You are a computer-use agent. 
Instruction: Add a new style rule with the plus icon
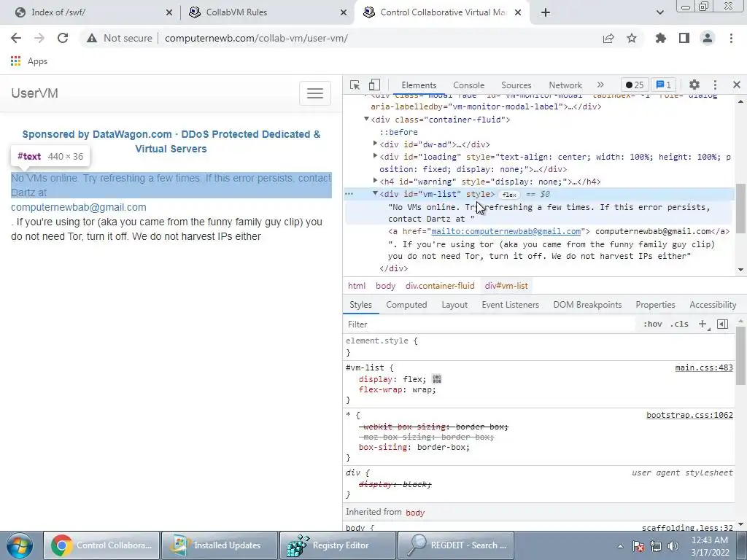pos(703,324)
